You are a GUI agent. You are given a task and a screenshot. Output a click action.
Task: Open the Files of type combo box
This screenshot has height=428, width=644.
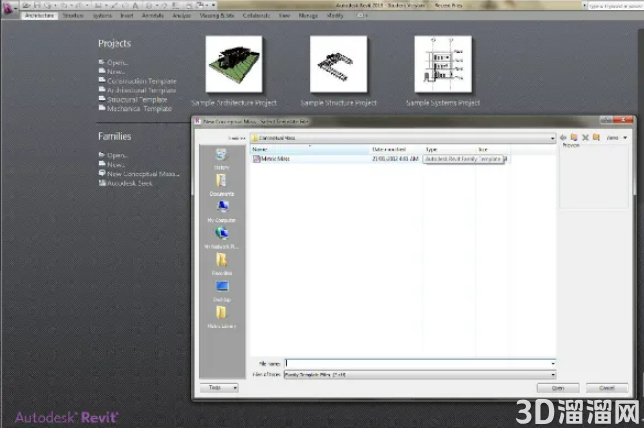point(420,375)
